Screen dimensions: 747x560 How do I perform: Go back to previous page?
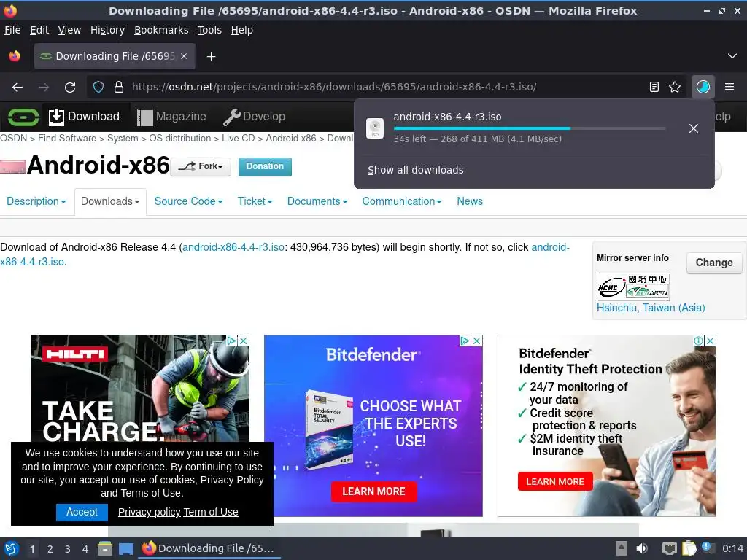click(18, 87)
